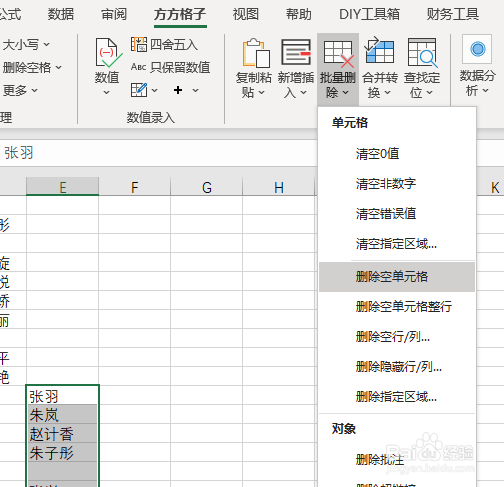Click the 合并转换 icon

(x=379, y=50)
